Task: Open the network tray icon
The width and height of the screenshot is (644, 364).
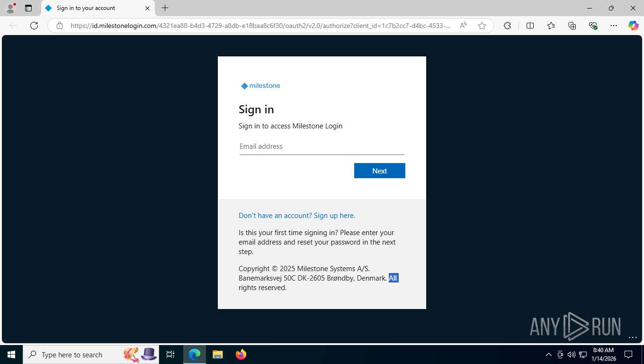Action: tap(583, 355)
